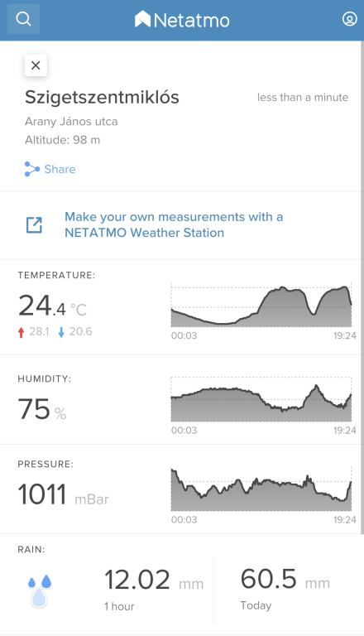Image resolution: width=364 pixels, height=636 pixels.
Task: Click the Share nodes icon
Action: coord(32,169)
